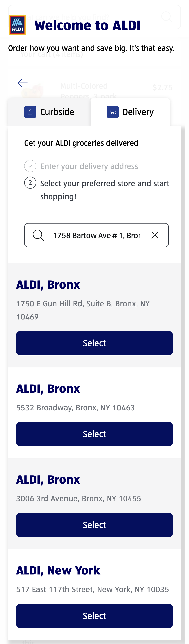Select the ALDI New York store on 117th Street
The width and height of the screenshot is (189, 644).
point(94,616)
